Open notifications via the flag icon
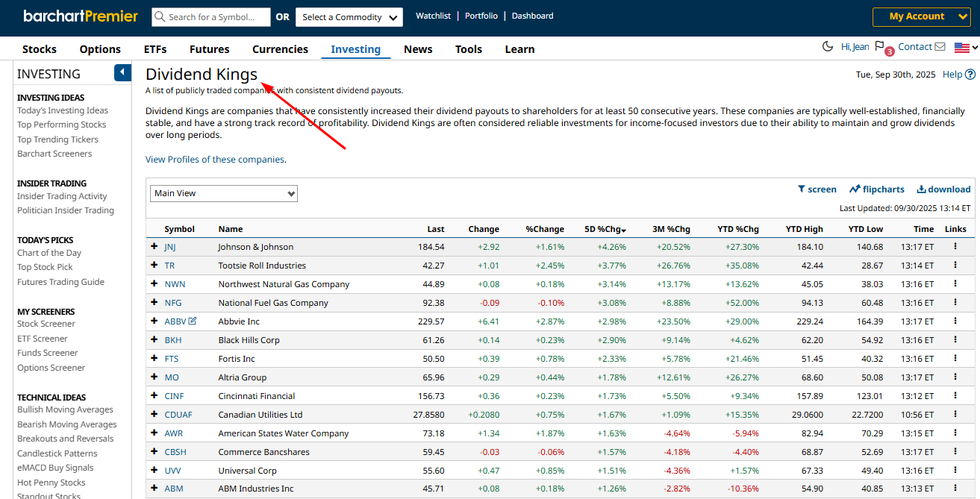980x499 pixels. click(x=881, y=45)
